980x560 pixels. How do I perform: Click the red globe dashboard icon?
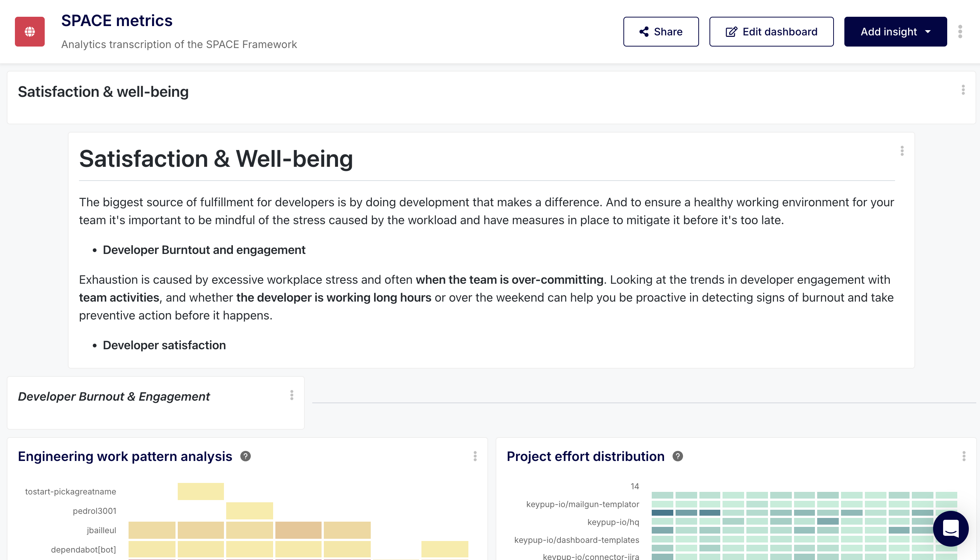coord(29,32)
